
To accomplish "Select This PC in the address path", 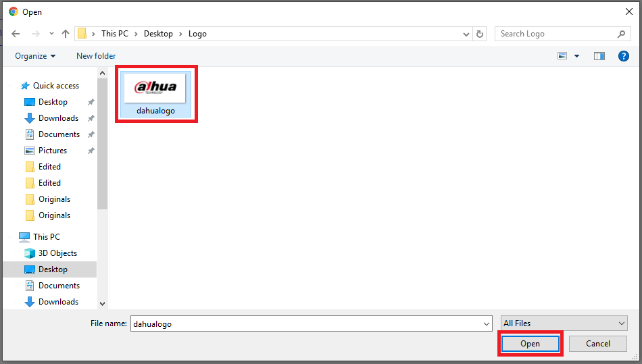I will point(115,34).
